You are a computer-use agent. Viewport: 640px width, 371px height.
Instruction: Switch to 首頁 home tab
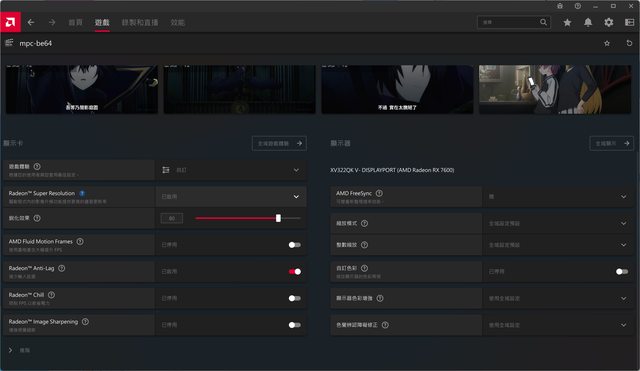click(76, 22)
